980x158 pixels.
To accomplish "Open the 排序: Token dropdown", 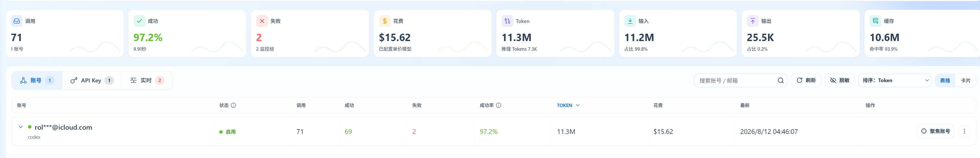I will [x=895, y=80].
